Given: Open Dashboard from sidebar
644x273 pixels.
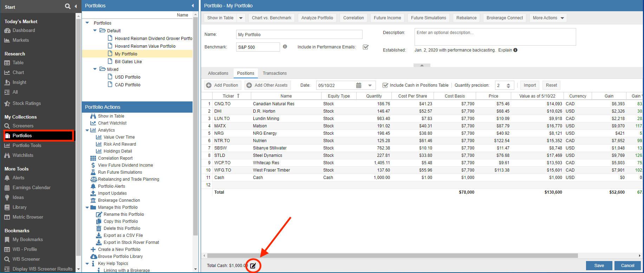Looking at the screenshot, I should click(20, 31).
